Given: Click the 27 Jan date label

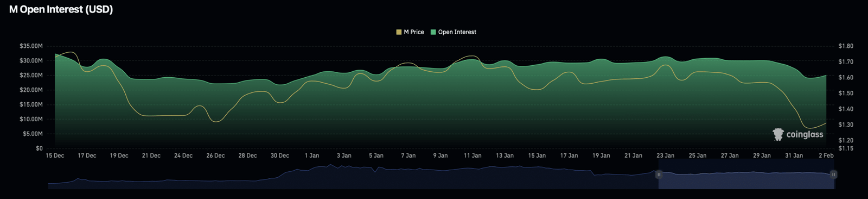Looking at the screenshot, I should (x=730, y=156).
